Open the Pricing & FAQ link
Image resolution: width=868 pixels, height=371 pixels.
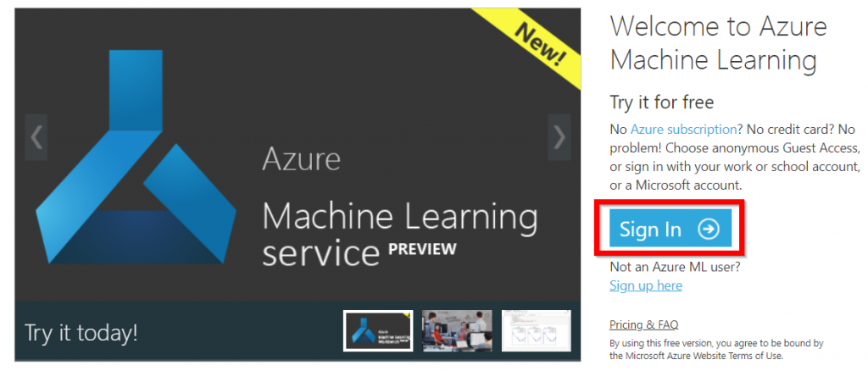tap(643, 324)
